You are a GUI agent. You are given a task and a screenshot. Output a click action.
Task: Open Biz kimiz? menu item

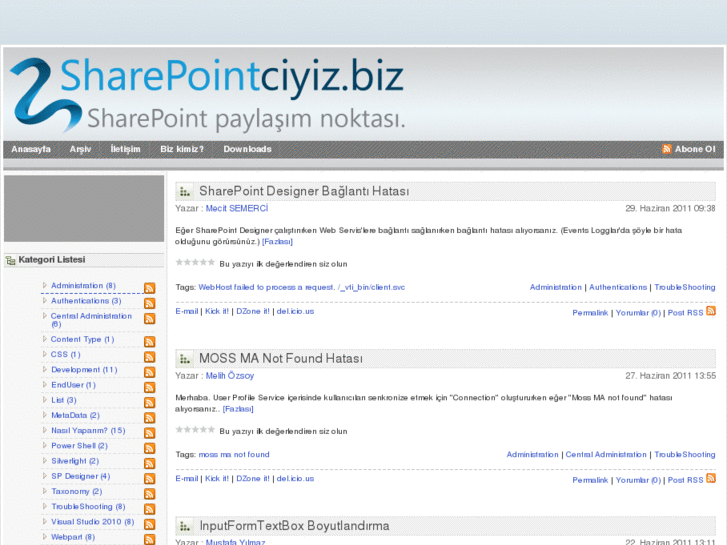tap(182, 149)
